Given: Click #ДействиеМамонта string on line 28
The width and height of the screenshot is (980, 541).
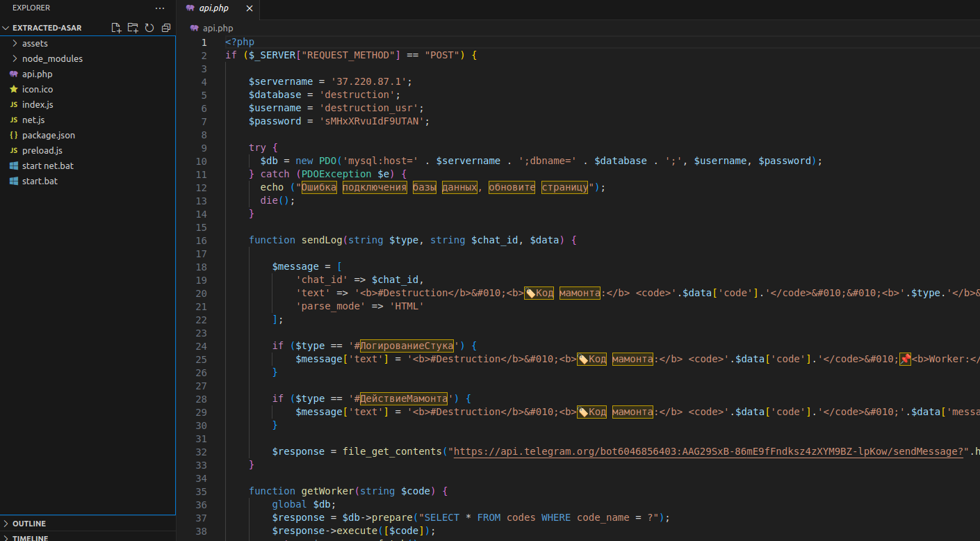Looking at the screenshot, I should pyautogui.click(x=401, y=398).
